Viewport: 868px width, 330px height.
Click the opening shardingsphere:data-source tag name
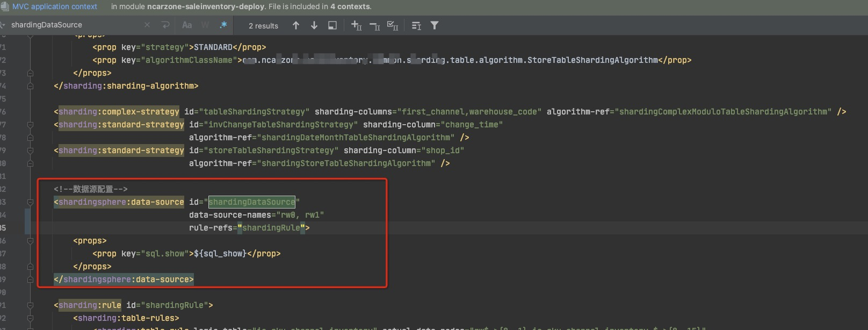pos(121,202)
